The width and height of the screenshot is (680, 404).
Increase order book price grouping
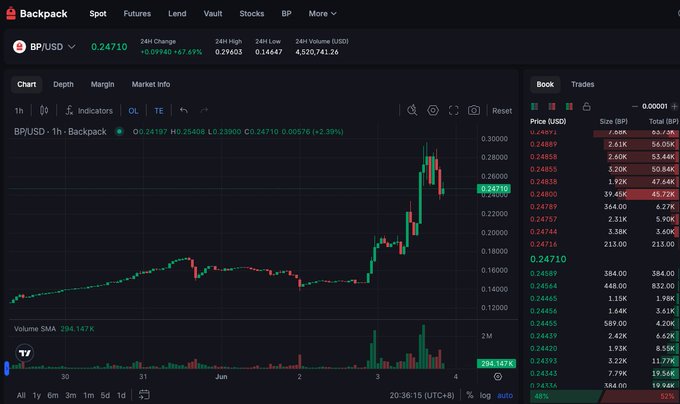click(x=674, y=106)
